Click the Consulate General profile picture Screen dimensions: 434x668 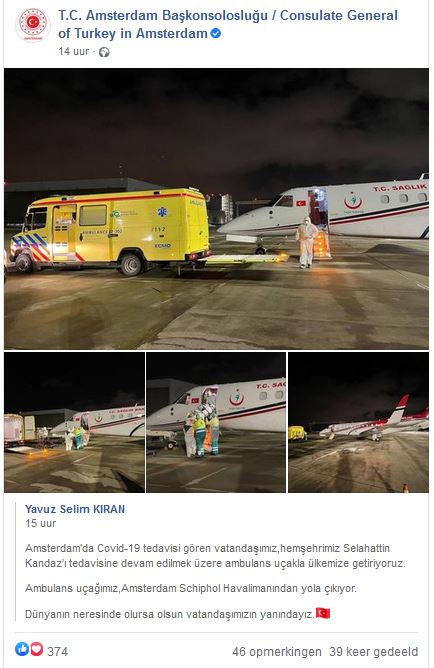point(33,25)
